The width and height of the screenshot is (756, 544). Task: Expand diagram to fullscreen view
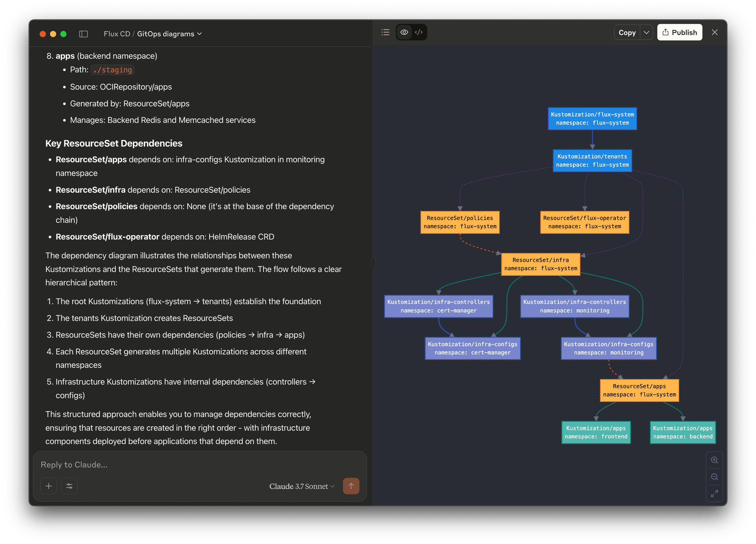pyautogui.click(x=714, y=493)
